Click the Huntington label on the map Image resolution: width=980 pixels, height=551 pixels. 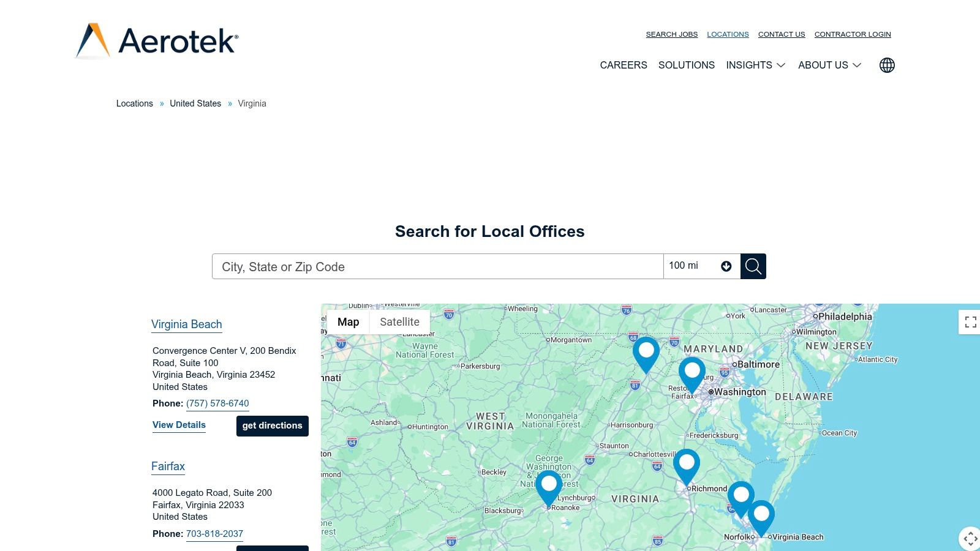point(430,427)
